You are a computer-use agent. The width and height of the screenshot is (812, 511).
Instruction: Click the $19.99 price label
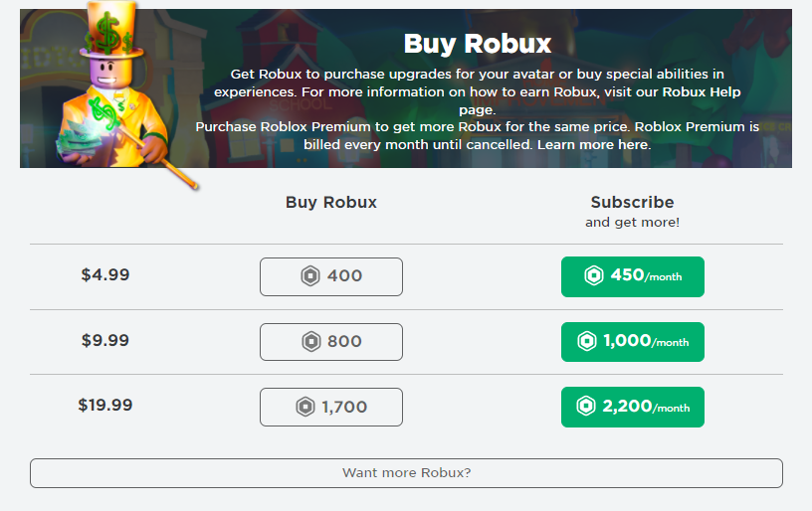105,406
